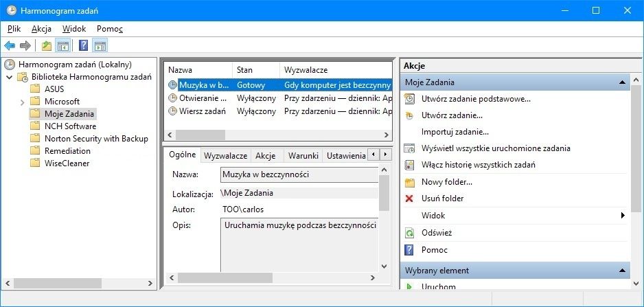Click the Forward arrow toolbar icon
Image resolution: width=644 pixels, height=307 pixels.
(25, 45)
